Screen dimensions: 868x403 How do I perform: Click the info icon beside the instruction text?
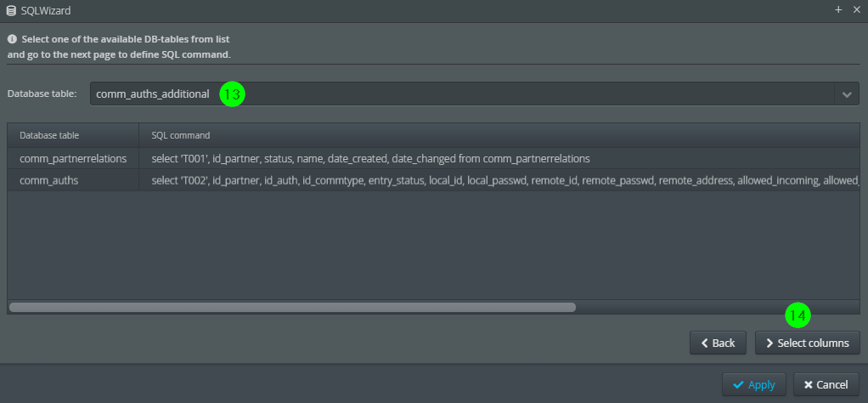[12, 39]
